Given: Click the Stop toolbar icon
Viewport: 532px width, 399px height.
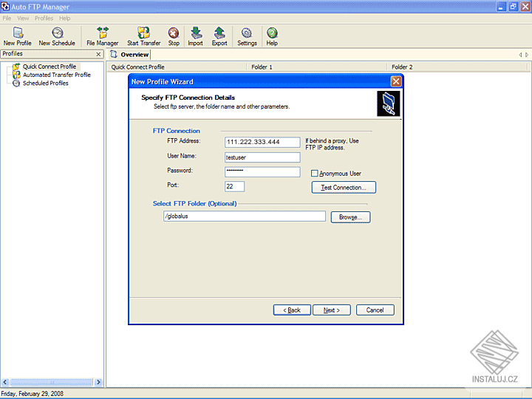Looking at the screenshot, I should click(174, 33).
